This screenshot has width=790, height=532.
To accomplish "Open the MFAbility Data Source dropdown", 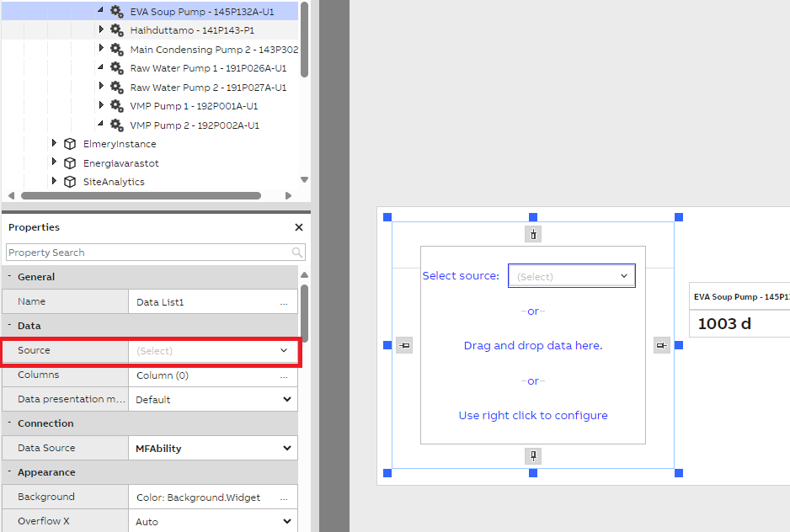I will point(286,448).
